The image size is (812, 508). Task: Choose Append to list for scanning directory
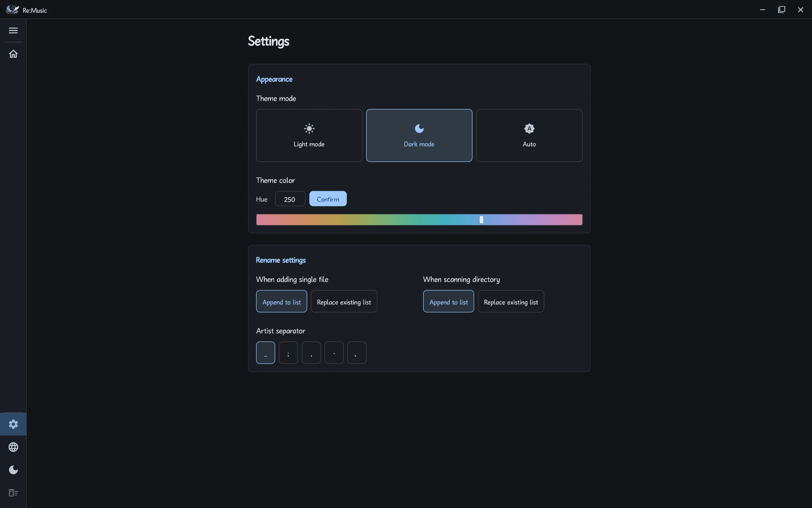click(x=448, y=301)
